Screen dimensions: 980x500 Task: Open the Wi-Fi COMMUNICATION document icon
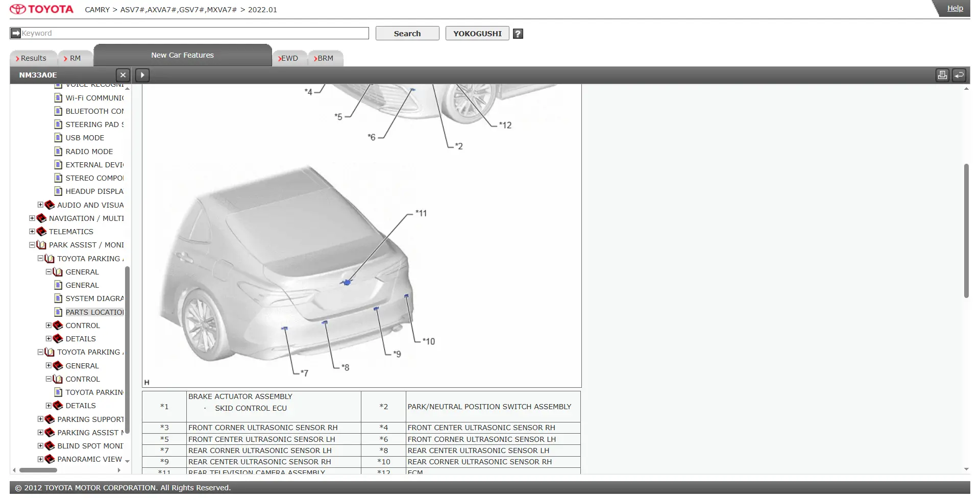pyautogui.click(x=58, y=97)
